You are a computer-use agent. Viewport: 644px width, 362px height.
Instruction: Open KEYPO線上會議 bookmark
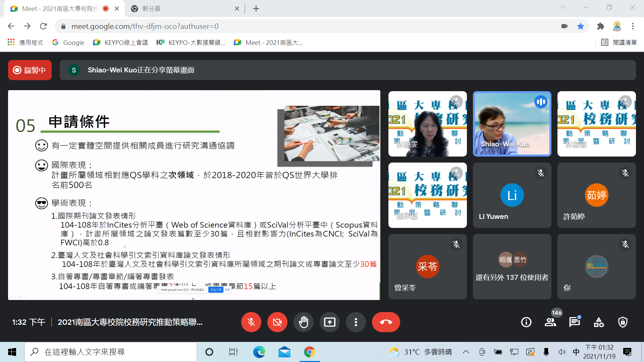click(x=121, y=43)
